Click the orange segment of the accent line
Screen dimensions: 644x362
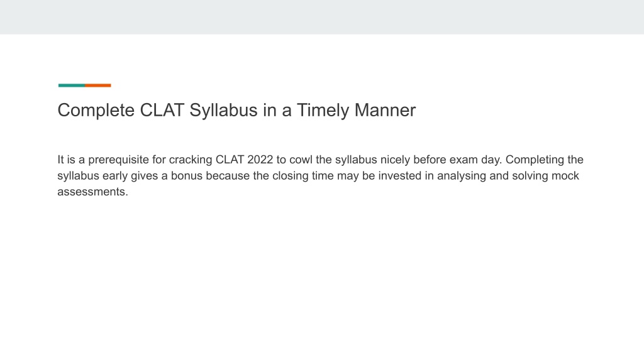coord(98,85)
